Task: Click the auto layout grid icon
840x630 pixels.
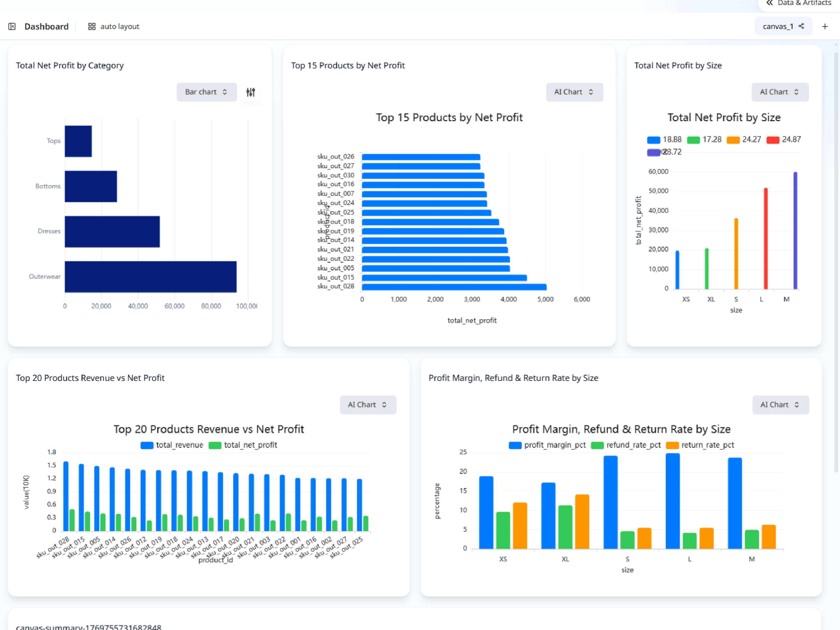Action: 91,26
